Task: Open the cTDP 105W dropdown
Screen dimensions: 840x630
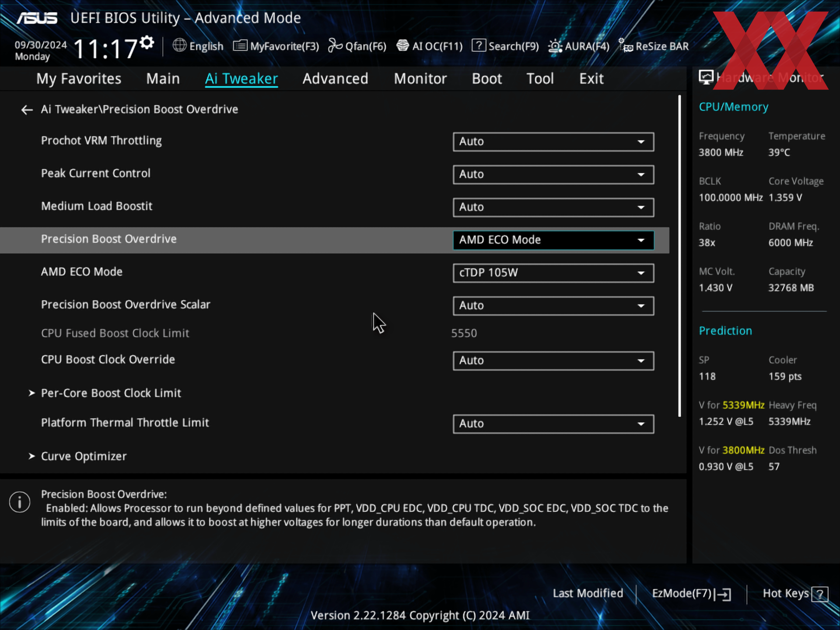Action: tap(553, 273)
